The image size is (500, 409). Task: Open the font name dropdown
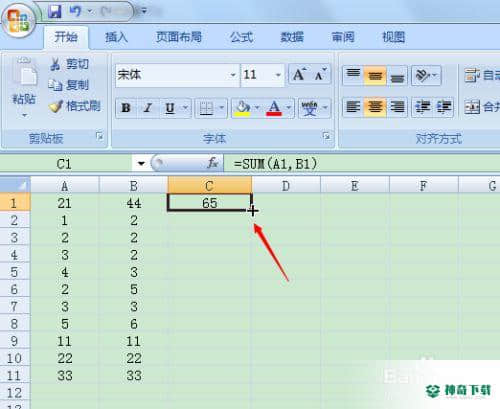pos(233,75)
